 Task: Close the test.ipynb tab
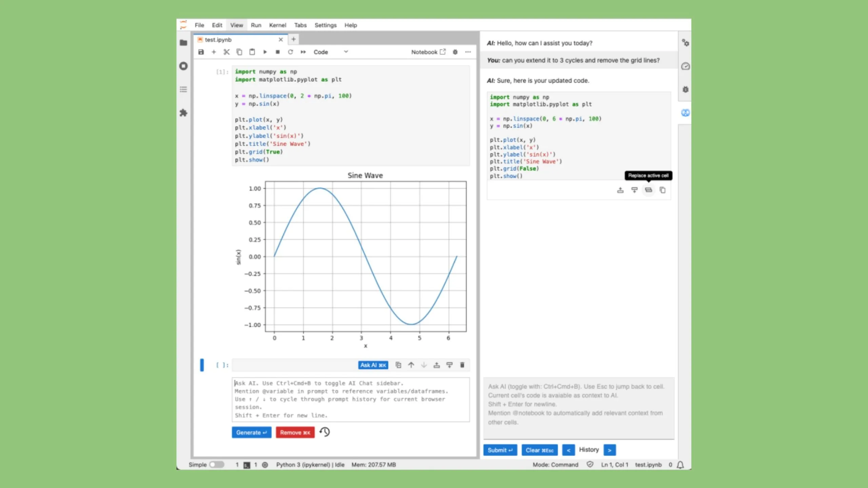pos(281,40)
